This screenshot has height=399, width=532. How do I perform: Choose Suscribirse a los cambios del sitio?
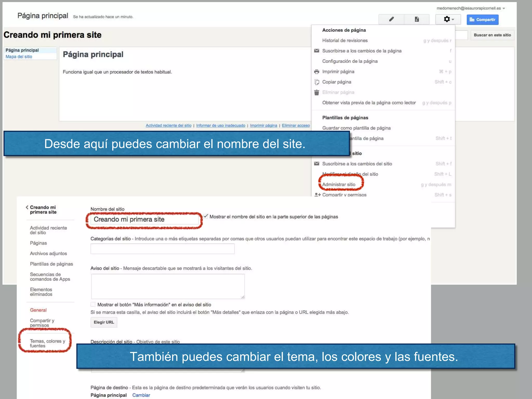coord(357,164)
